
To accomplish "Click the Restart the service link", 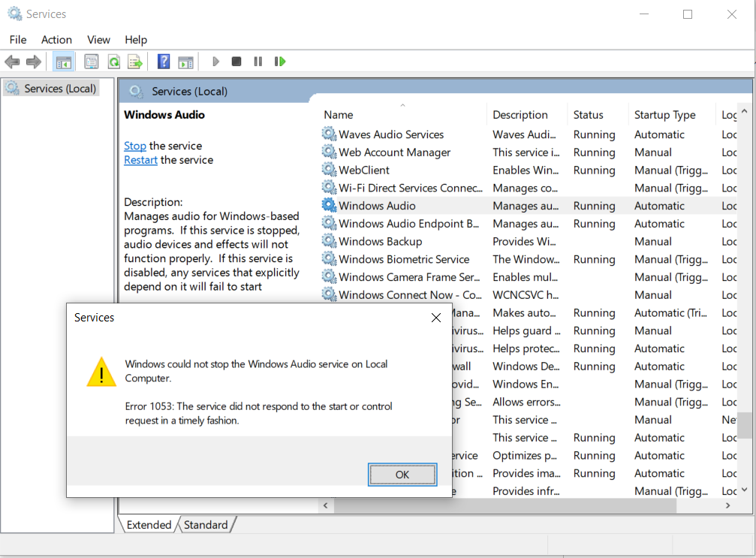I will (141, 160).
